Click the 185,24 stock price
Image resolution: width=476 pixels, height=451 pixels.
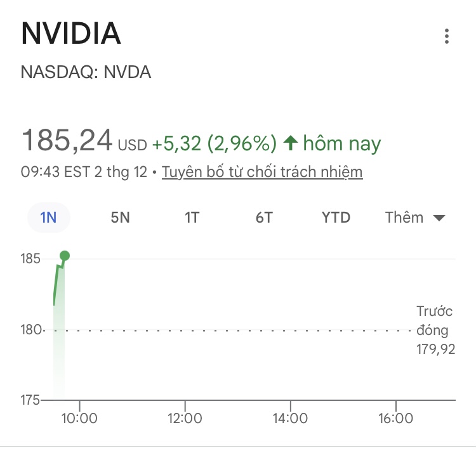point(67,140)
